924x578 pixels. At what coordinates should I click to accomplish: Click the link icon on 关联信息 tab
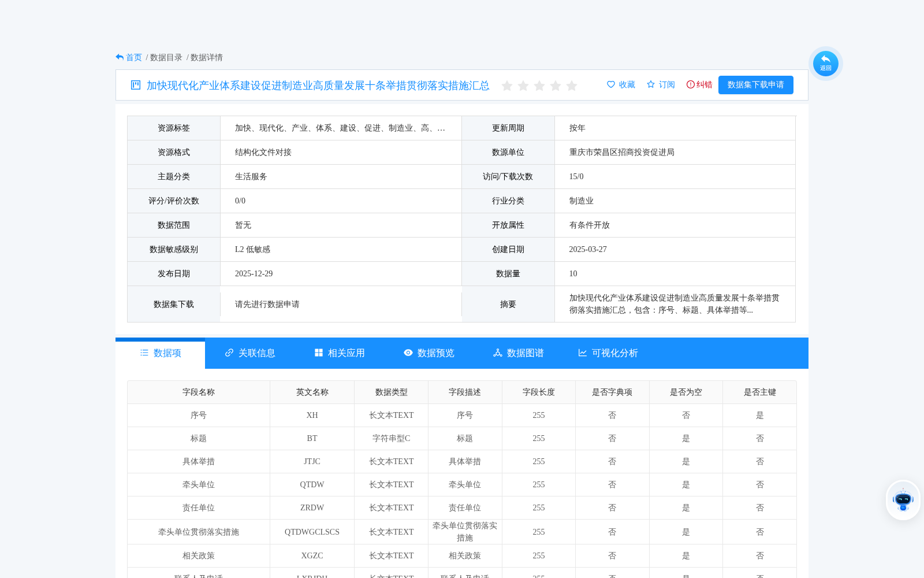click(x=229, y=353)
